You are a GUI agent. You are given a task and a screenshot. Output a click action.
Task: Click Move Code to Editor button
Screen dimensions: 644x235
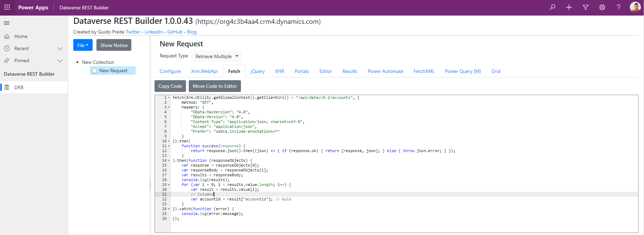click(x=215, y=86)
